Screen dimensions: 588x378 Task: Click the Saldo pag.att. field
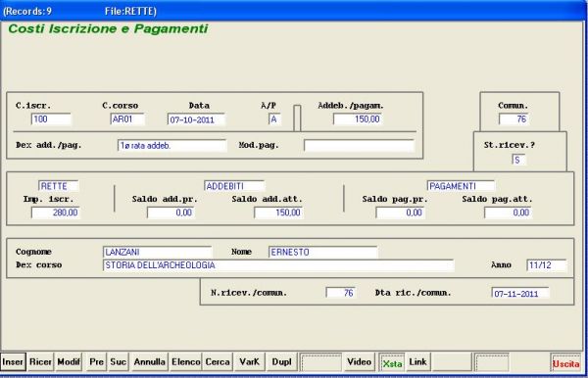508,213
